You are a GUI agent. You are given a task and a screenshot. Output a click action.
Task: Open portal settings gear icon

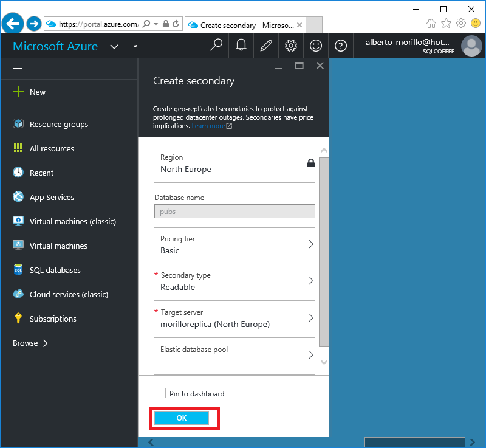pos(291,46)
